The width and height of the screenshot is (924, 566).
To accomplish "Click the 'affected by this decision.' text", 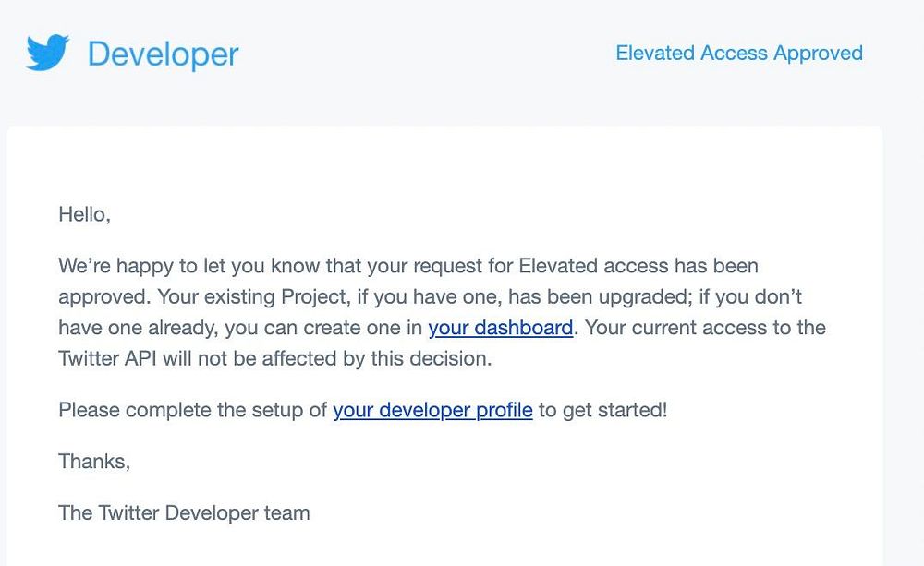I will (377, 358).
